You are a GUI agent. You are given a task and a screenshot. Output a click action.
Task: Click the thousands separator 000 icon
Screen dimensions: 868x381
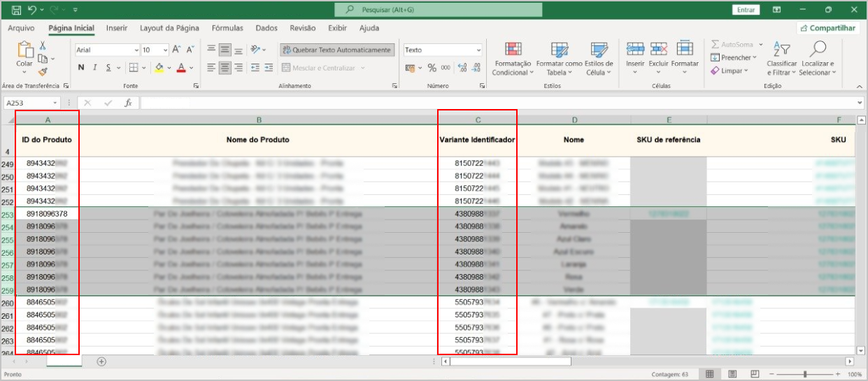pyautogui.click(x=445, y=68)
